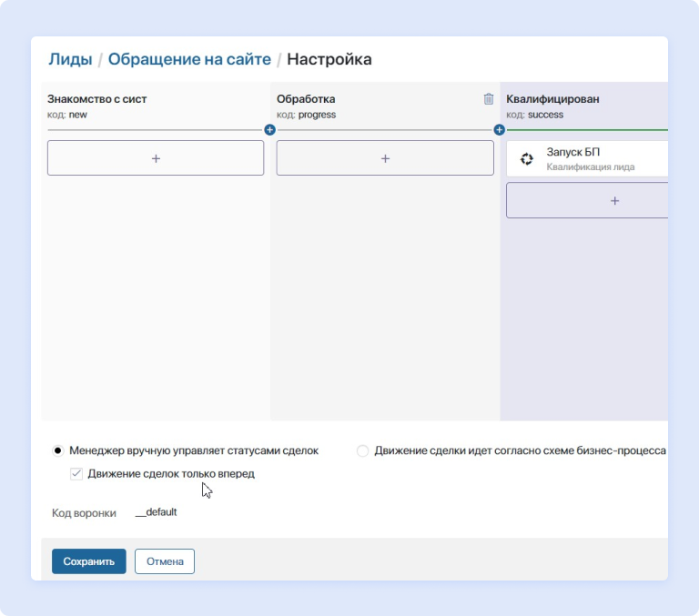Image resolution: width=699 pixels, height=616 pixels.
Task: Toggle Движение сделок только вперед checkbox
Action: (x=76, y=474)
